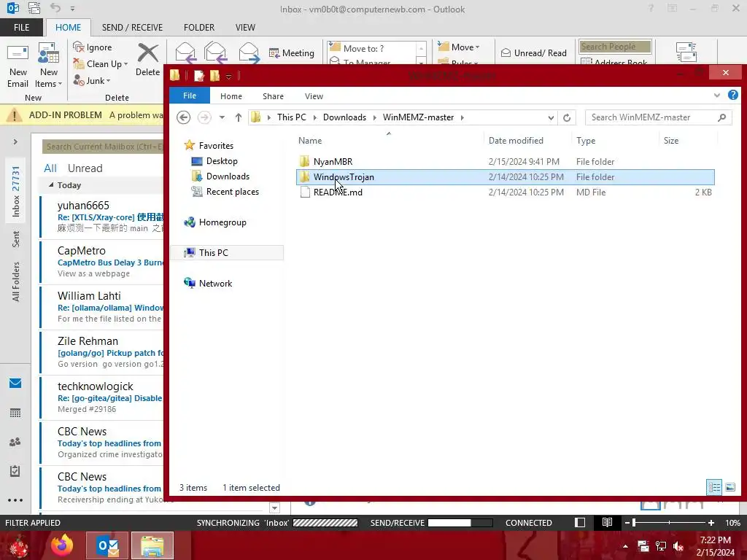Open the William Lahti ollama email
The height and width of the screenshot is (560, 747).
click(102, 308)
